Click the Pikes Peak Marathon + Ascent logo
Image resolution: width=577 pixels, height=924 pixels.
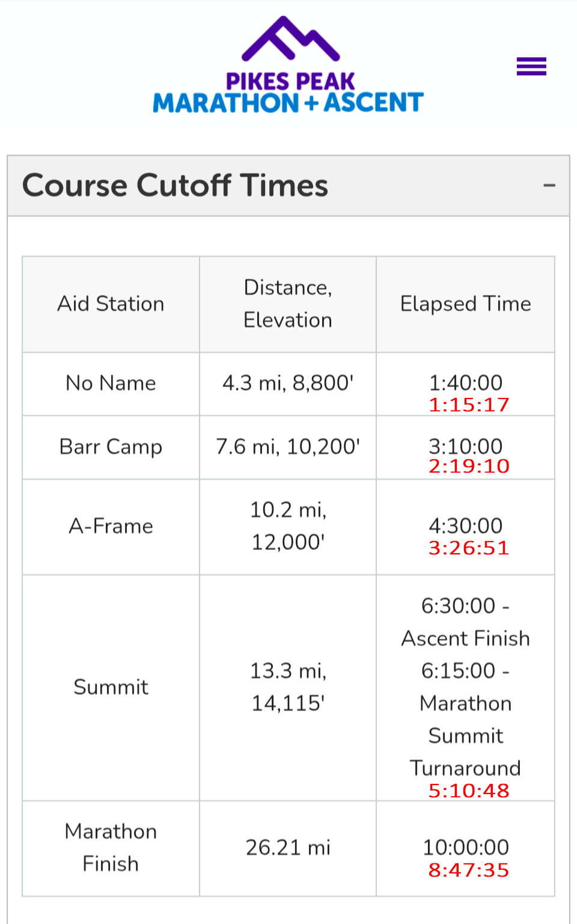[288, 65]
